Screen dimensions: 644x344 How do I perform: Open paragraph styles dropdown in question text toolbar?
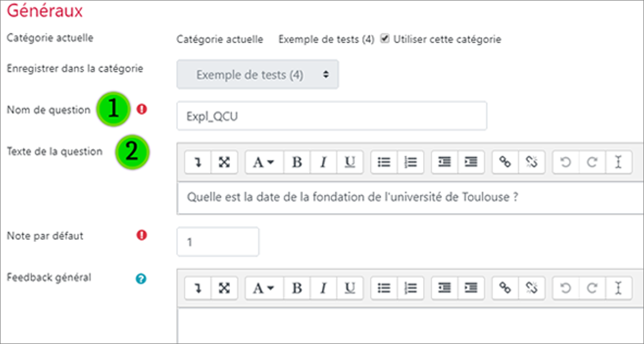coord(264,163)
